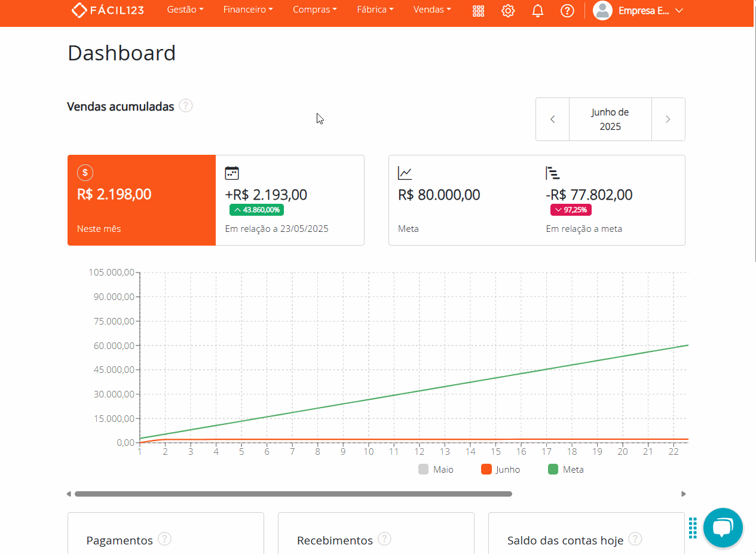Viewport: 756px width, 554px height.
Task: Open the Compras menu
Action: point(315,10)
